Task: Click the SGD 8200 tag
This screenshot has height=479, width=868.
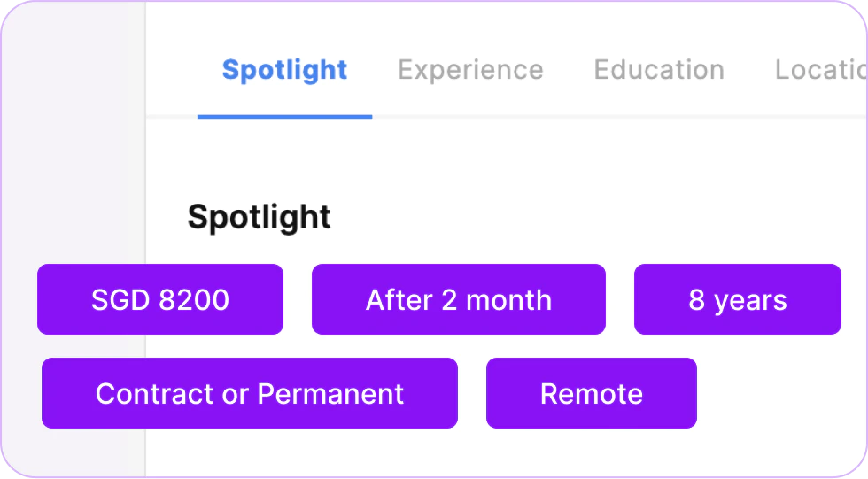Action: click(160, 299)
